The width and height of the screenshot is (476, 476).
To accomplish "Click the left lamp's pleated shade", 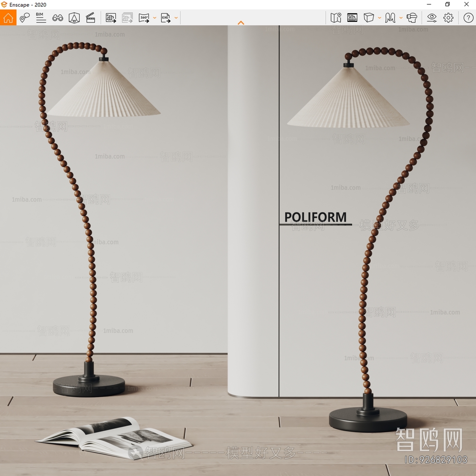I will click(x=104, y=89).
